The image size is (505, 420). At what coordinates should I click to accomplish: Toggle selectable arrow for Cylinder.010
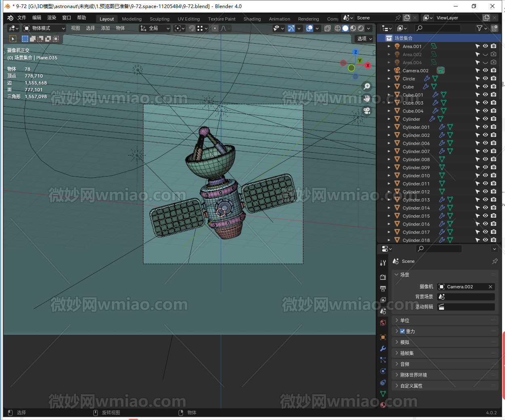tap(478, 176)
